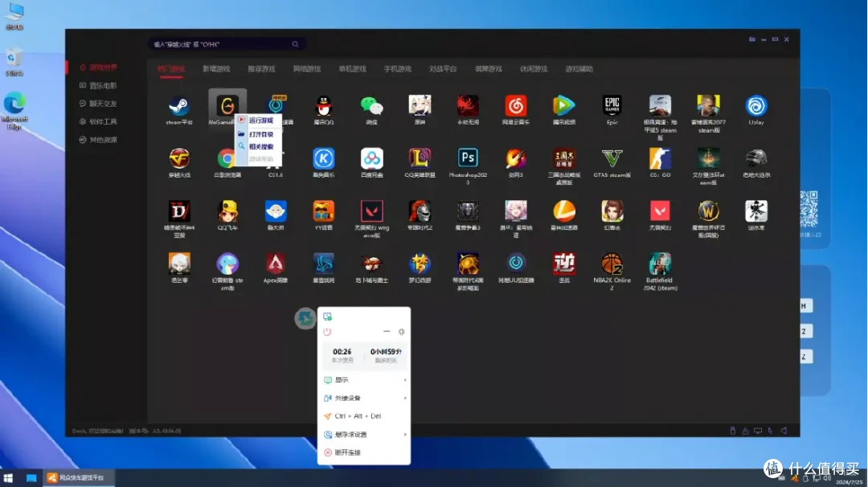Select 音乐电影 in the sidebar
Image resolution: width=868 pixels, height=487 pixels.
tap(99, 86)
